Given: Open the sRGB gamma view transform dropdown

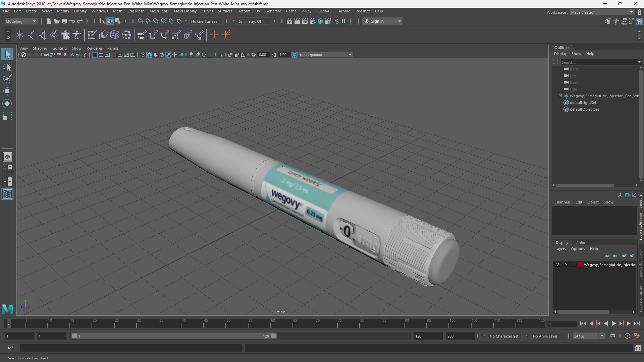Looking at the screenshot, I should (326, 55).
